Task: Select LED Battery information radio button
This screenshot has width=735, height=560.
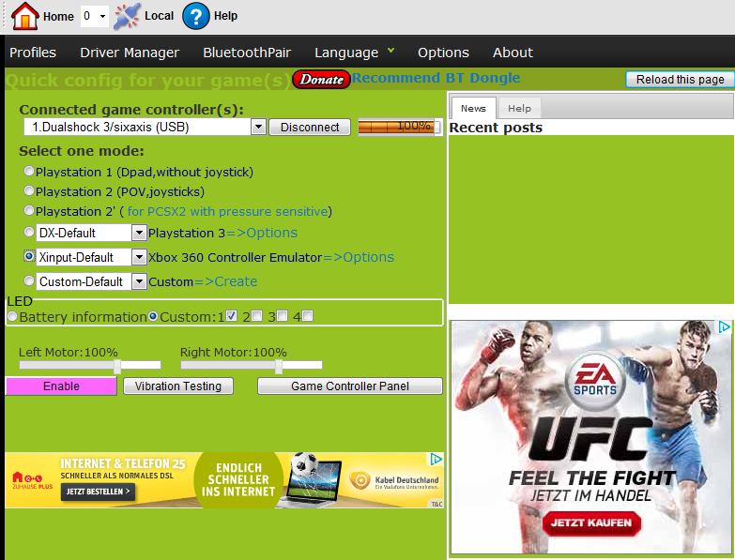Action: pos(12,316)
